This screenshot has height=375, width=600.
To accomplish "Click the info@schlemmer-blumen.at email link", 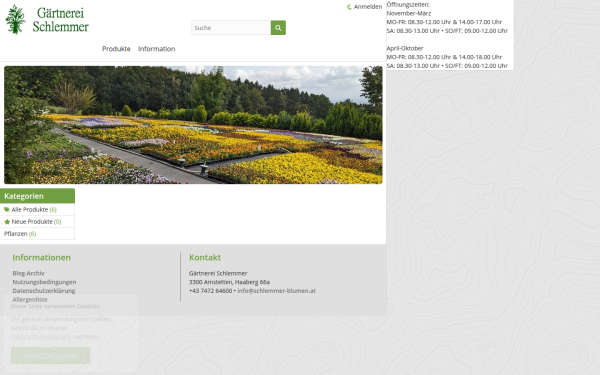I will (277, 291).
